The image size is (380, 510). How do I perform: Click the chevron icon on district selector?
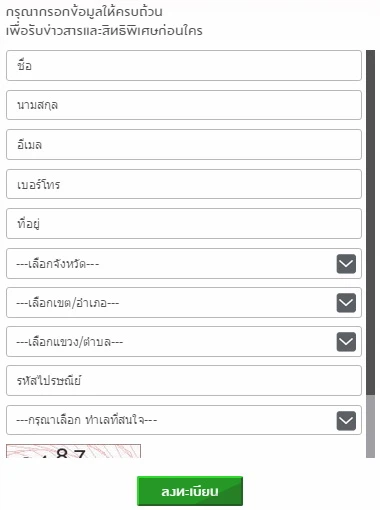tap(346, 303)
